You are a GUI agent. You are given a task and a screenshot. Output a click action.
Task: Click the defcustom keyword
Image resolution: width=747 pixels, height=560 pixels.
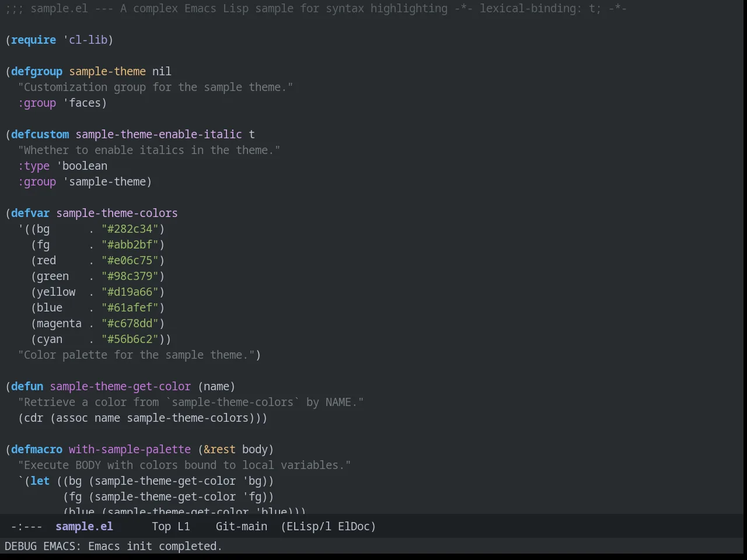tap(40, 134)
